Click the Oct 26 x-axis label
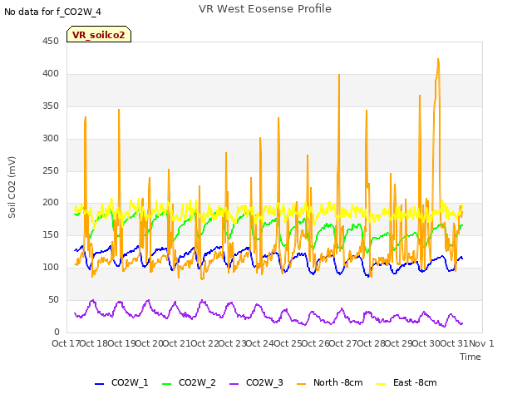 click(x=316, y=343)
